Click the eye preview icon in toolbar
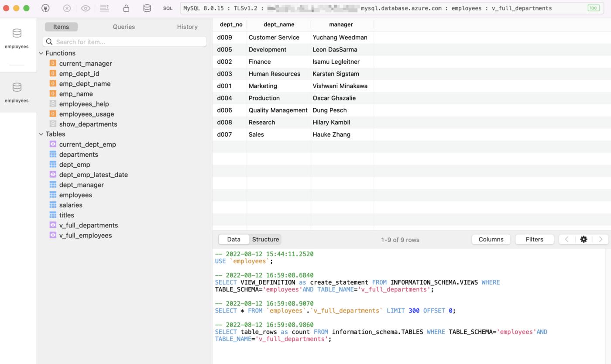 tap(86, 8)
